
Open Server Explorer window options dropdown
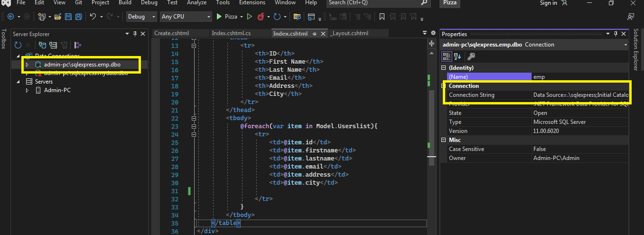point(127,34)
